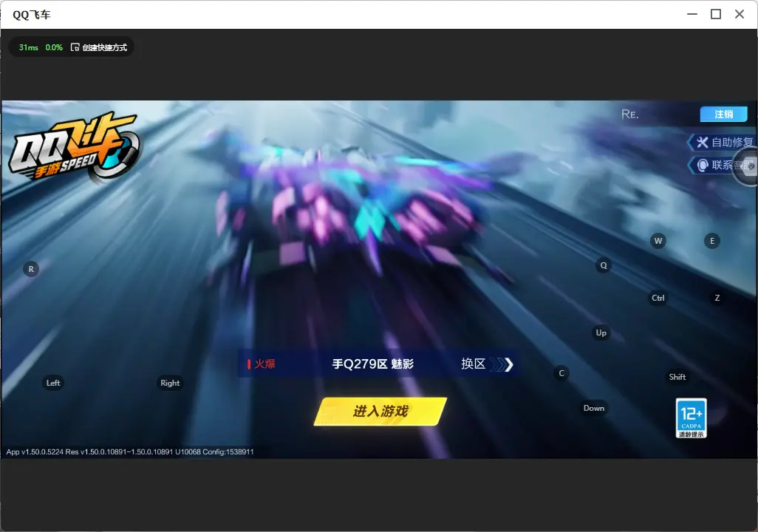Click the Left key overlay
Viewport: 758px width, 532px height.
pyautogui.click(x=53, y=383)
